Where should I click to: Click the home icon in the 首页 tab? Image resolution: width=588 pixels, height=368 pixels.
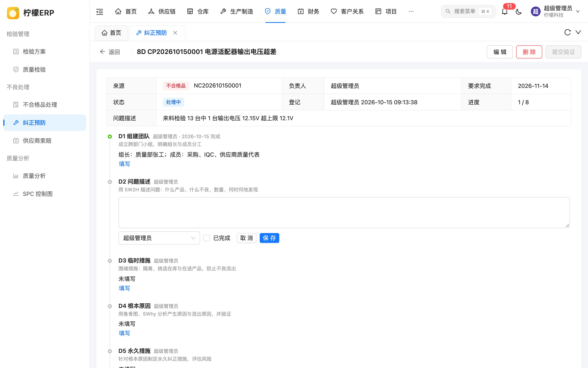coord(105,33)
